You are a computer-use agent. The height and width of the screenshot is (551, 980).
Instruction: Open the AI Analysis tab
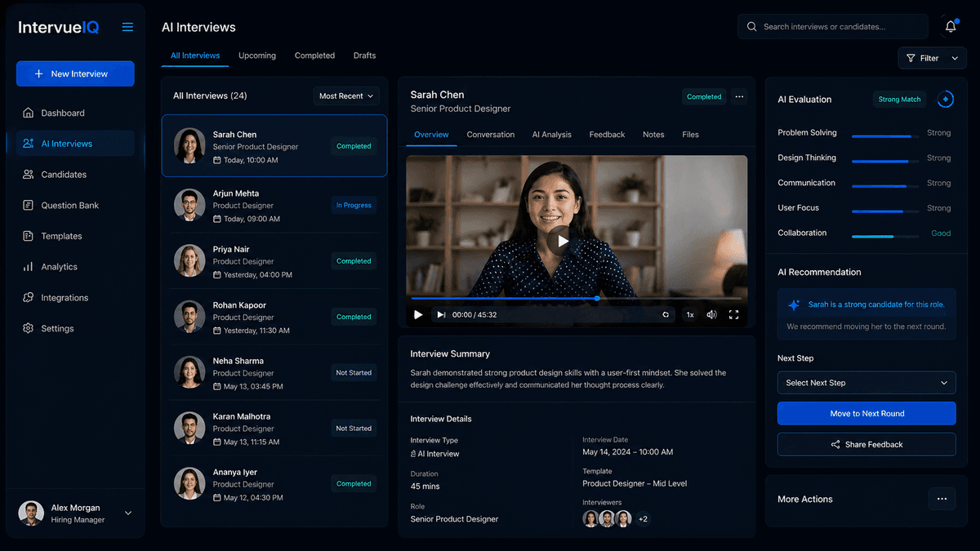point(551,134)
